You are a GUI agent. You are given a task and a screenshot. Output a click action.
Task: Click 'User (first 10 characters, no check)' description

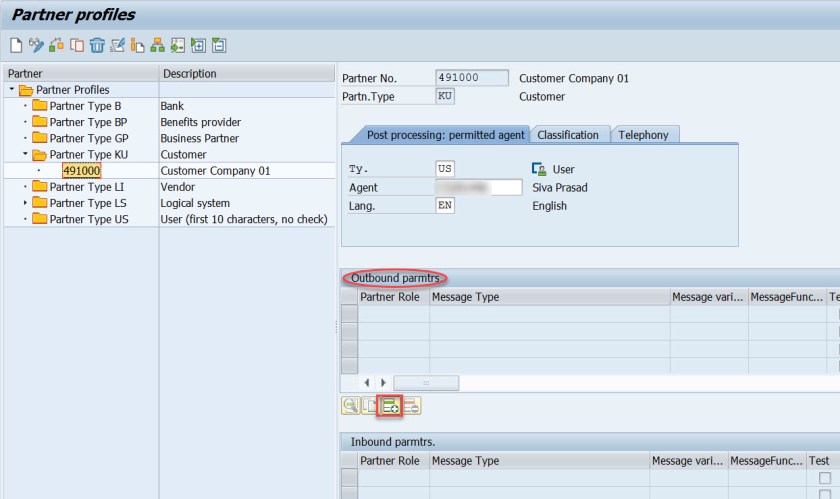(244, 219)
